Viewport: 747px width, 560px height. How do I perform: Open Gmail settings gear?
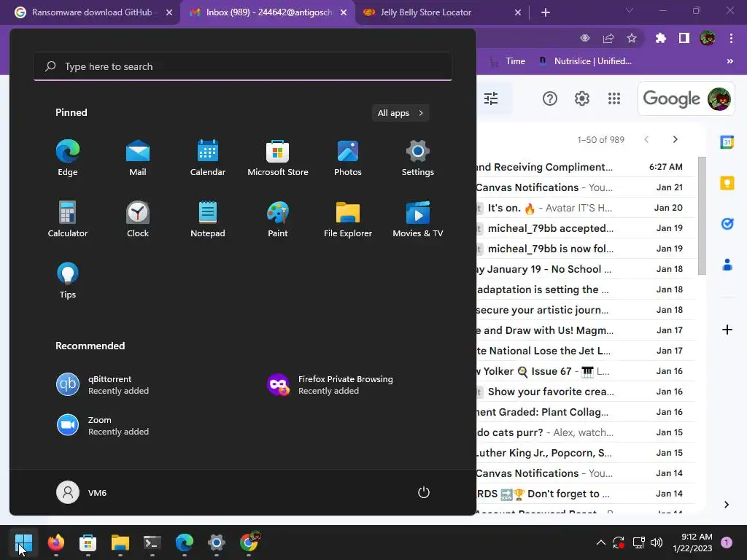click(581, 98)
